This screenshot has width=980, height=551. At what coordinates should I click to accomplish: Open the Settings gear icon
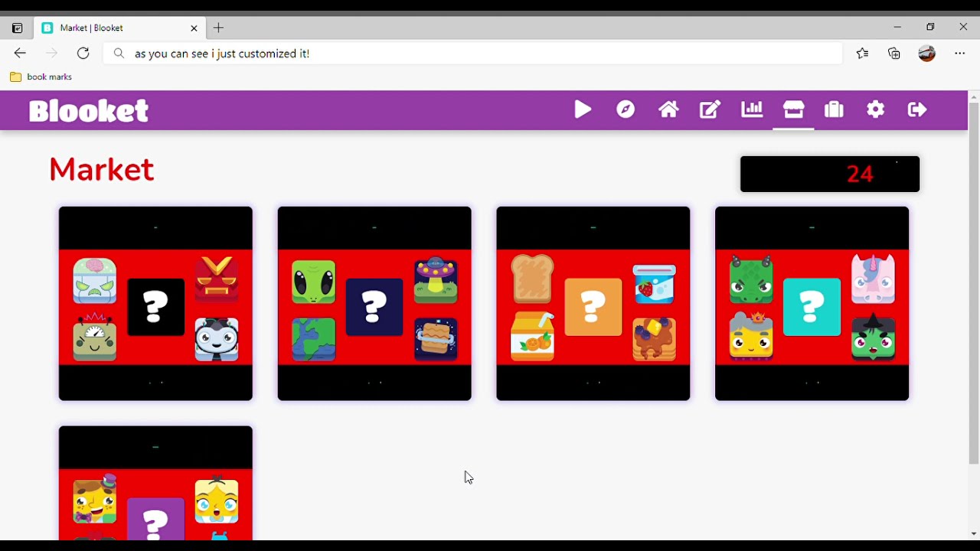click(x=875, y=109)
